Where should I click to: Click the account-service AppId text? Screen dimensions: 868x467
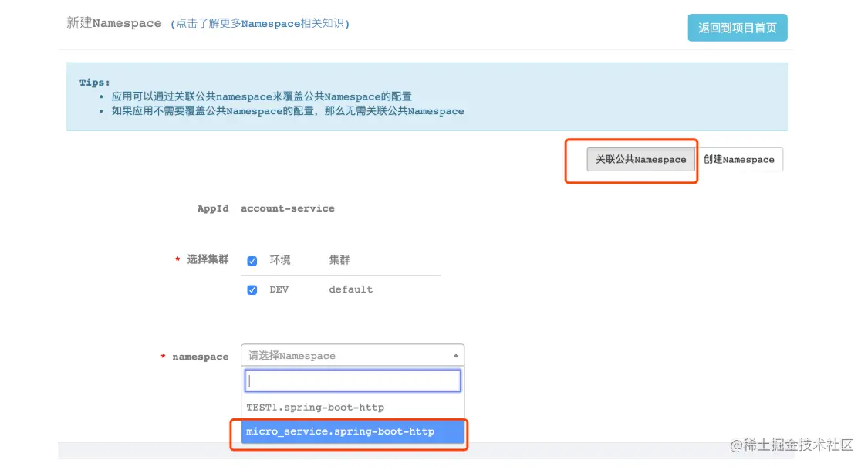pyautogui.click(x=287, y=208)
